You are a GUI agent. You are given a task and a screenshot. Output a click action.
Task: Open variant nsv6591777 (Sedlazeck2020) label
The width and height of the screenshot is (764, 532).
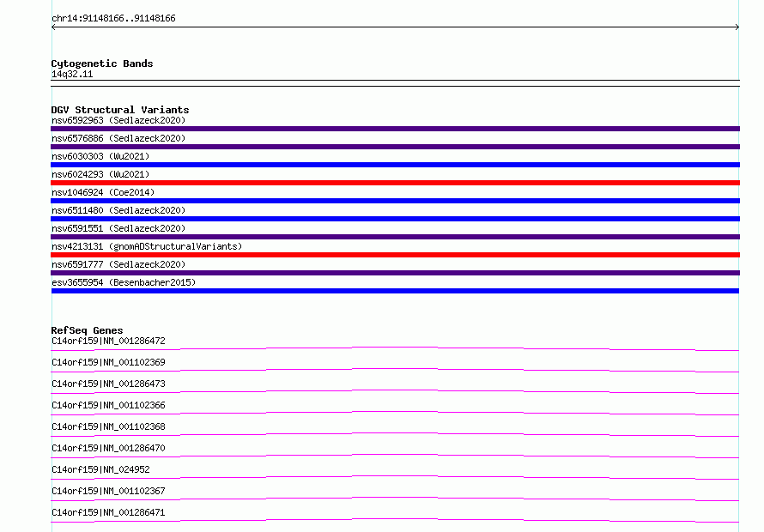click(118, 264)
